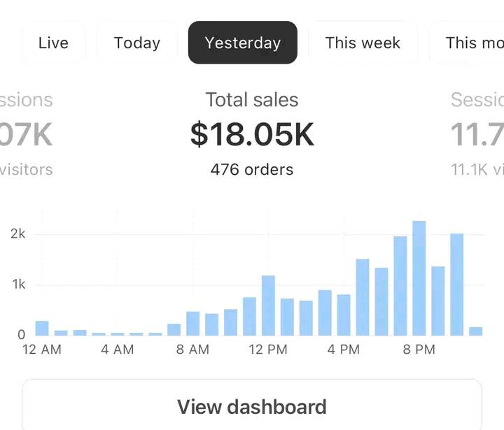Show the Sessions card on the right

(477, 134)
